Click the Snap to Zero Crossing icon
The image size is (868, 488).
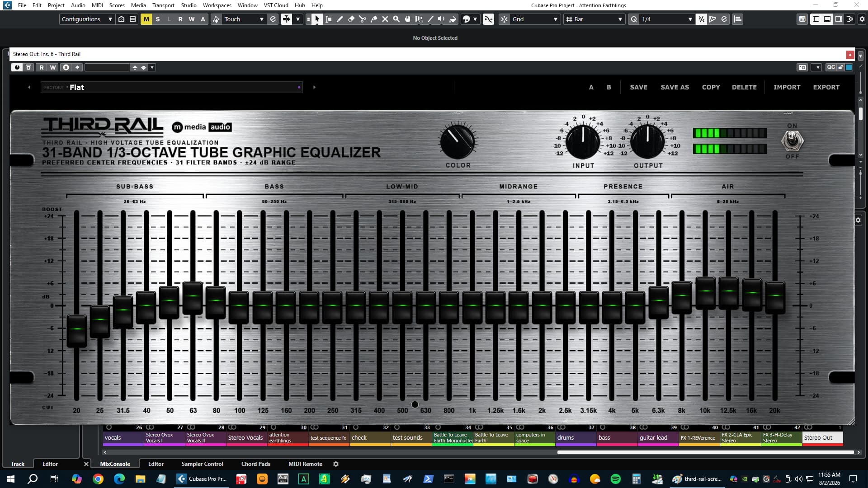coord(488,19)
